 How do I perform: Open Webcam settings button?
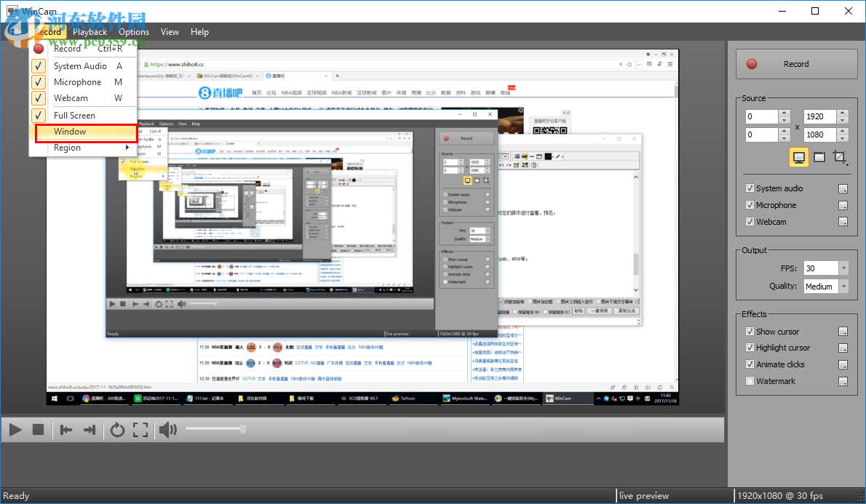click(x=843, y=222)
